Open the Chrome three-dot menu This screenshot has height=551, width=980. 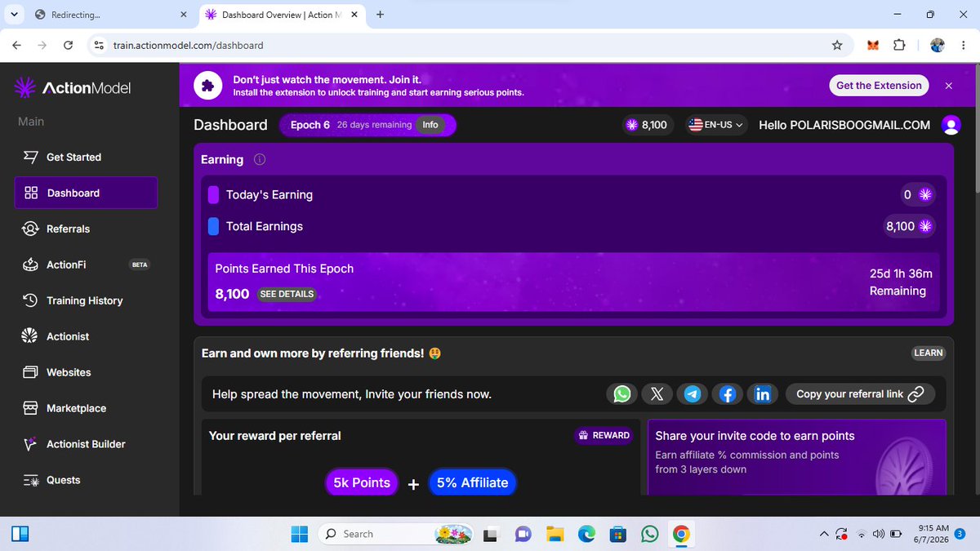click(964, 46)
